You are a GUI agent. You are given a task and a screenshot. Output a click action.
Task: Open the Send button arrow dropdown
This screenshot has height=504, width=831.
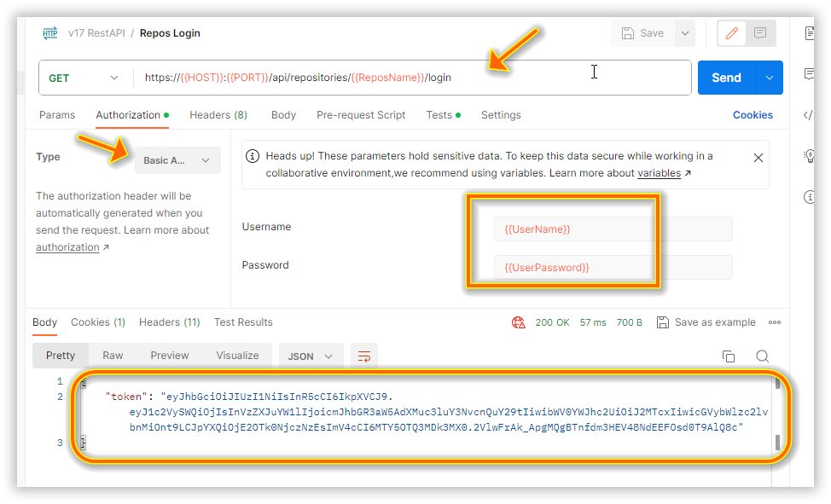coord(770,78)
